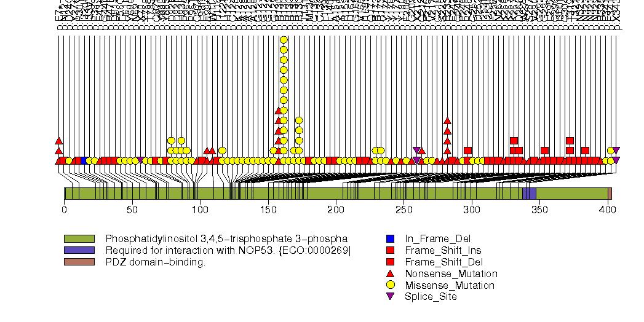644x322 pixels.
Task: Click the axis tick label 350
Action: point(539,210)
